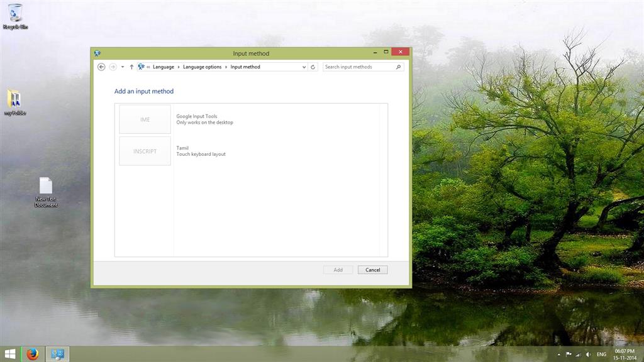Refresh the Input method page
The width and height of the screenshot is (644, 362).
[x=313, y=67]
